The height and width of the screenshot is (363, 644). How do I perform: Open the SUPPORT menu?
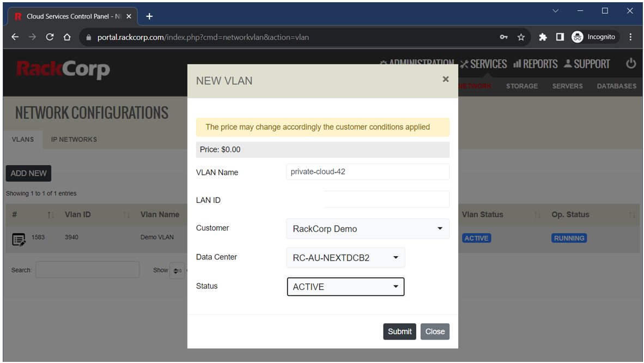587,64
